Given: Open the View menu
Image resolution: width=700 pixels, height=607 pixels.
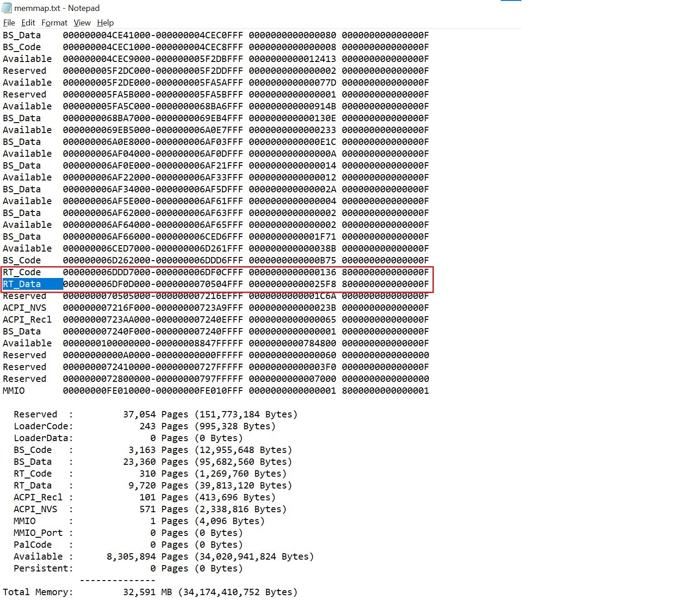Looking at the screenshot, I should [x=82, y=23].
